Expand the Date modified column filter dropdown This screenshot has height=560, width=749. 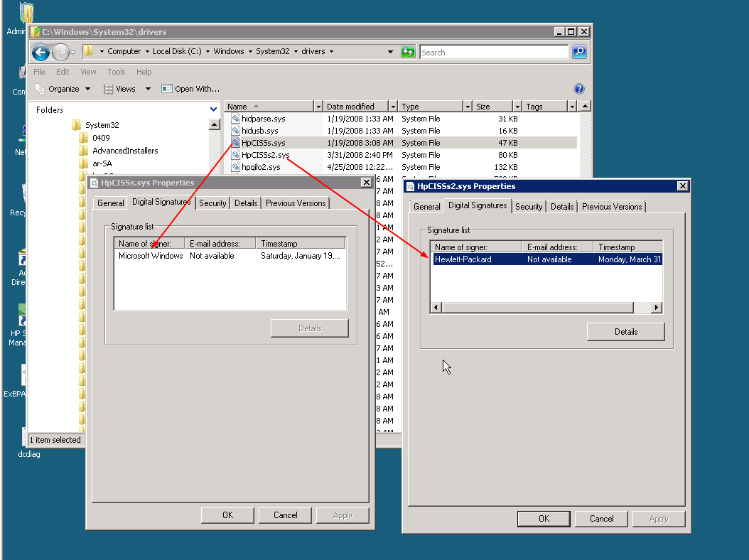click(x=393, y=107)
